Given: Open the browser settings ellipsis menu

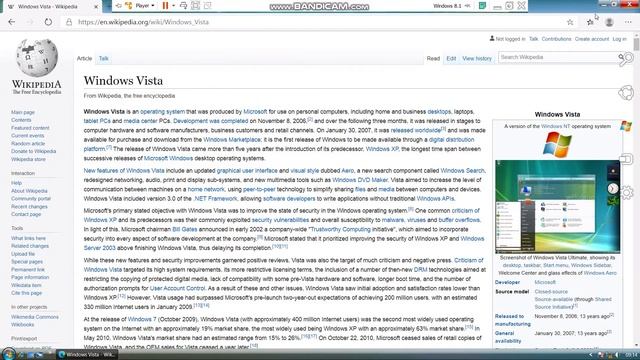Looking at the screenshot, I should tap(628, 22).
